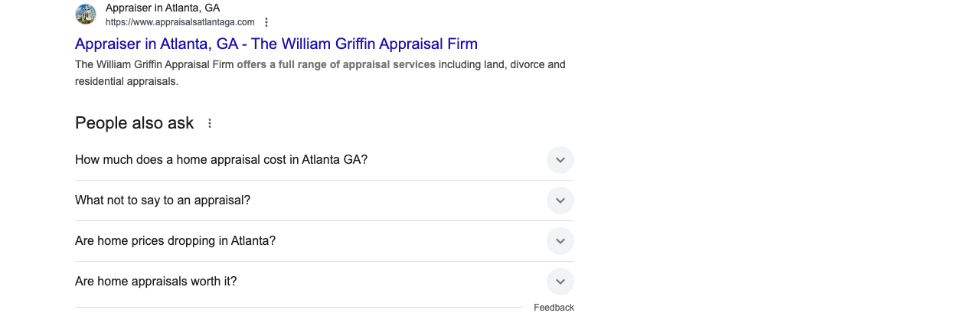
Task: Click the https://www.appraisalsatlantaga.com URL text
Action: [x=180, y=22]
